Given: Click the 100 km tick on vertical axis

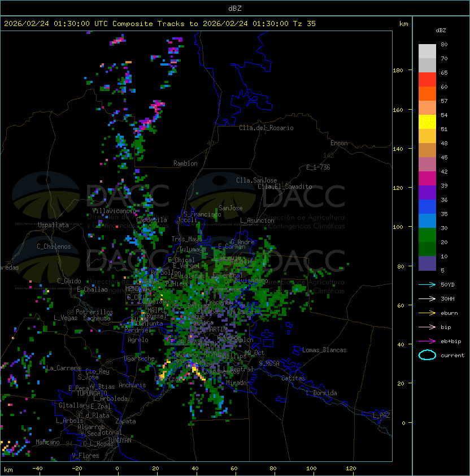Looking at the screenshot, I should tap(398, 227).
